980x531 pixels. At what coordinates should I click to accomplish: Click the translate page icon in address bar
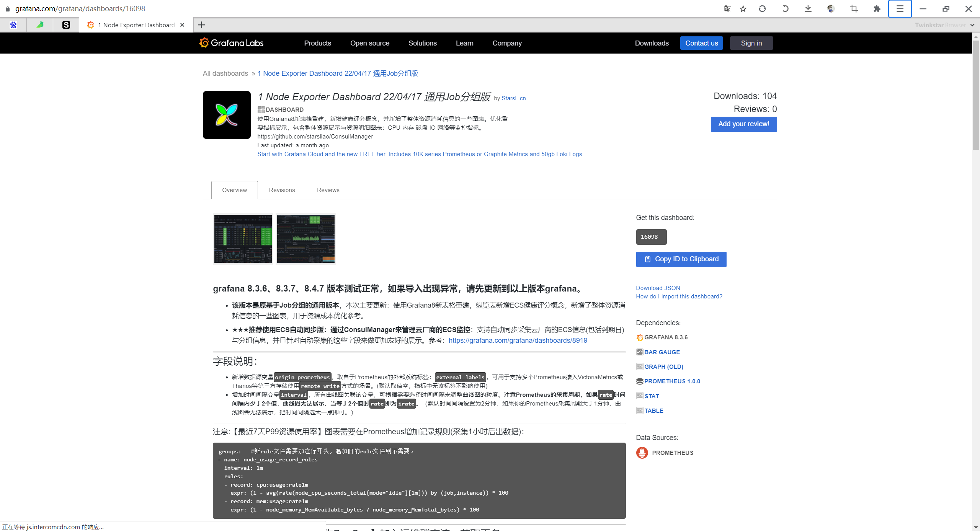coord(727,8)
